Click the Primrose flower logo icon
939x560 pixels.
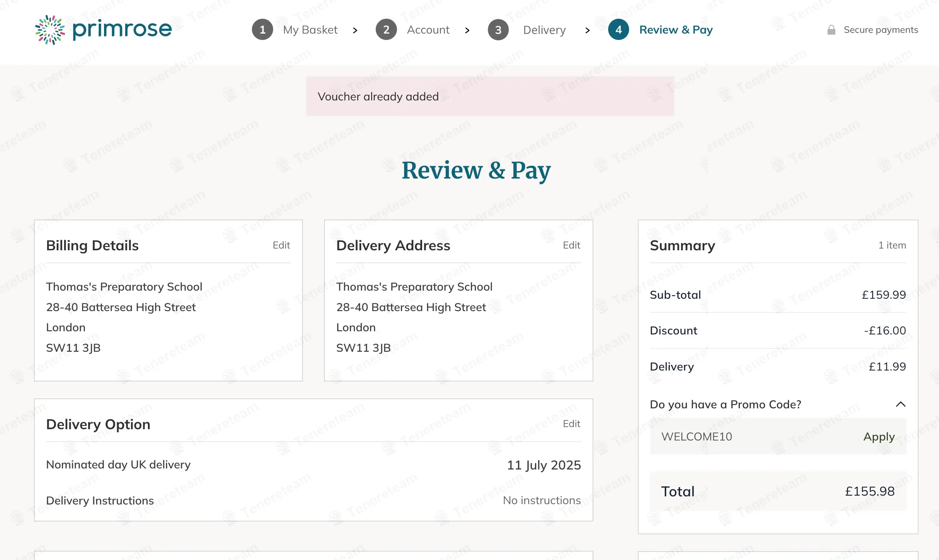50,30
